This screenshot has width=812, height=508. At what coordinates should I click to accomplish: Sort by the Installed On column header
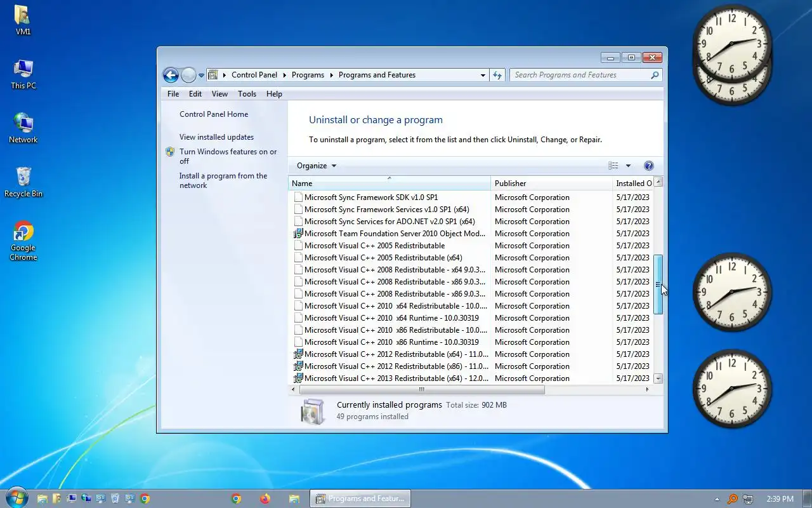tap(633, 184)
